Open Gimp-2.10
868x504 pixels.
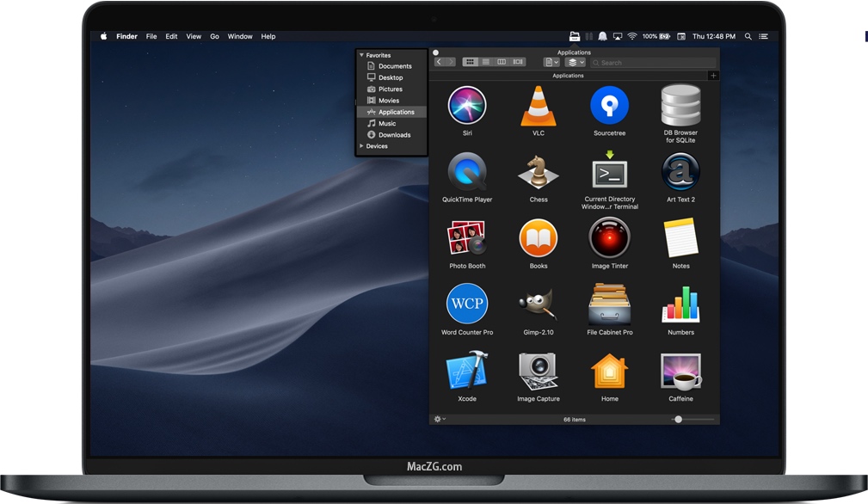point(539,305)
